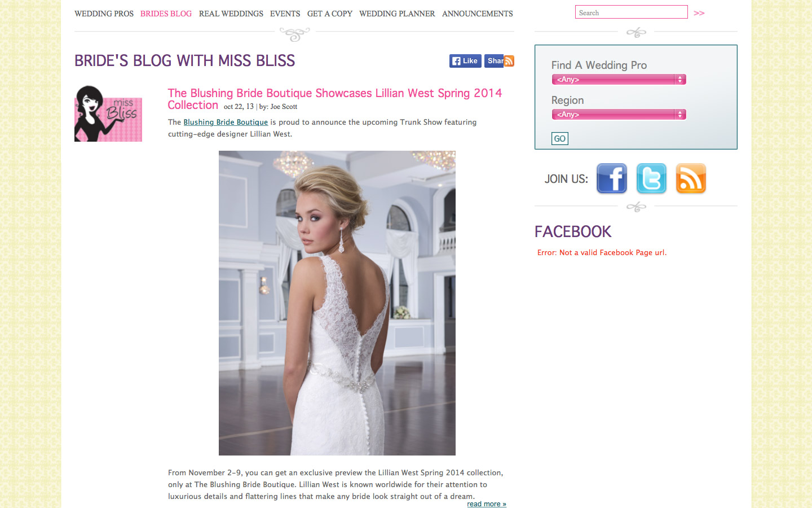Click the small RSS icon beside Share
812x508 pixels.
509,61
